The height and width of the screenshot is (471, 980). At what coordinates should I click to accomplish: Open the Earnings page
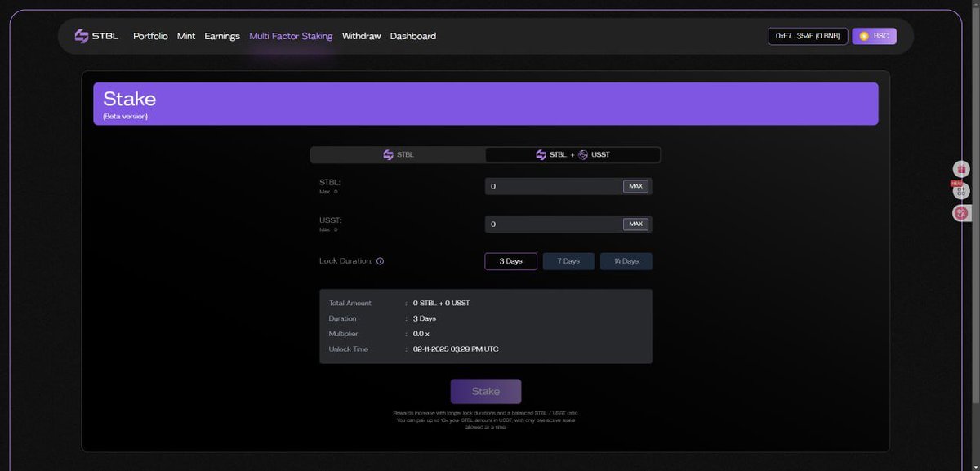(x=222, y=36)
